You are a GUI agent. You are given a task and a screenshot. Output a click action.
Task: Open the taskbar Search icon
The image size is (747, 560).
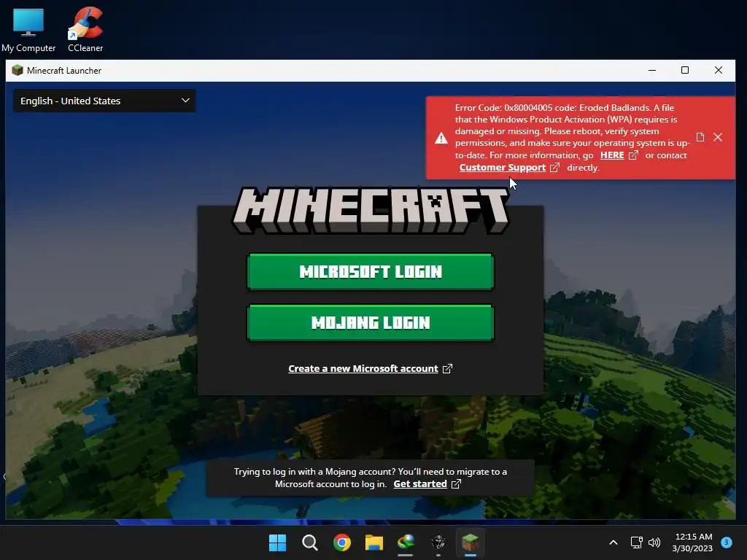[x=309, y=542]
